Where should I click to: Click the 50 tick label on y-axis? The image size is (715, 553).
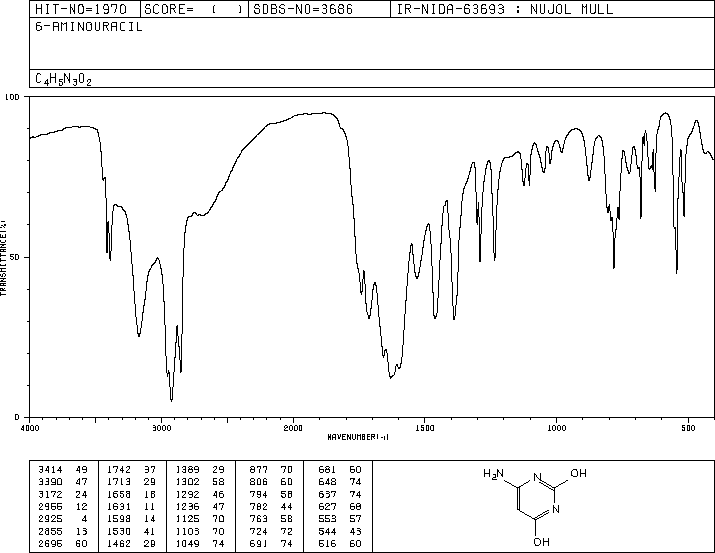pyautogui.click(x=15, y=257)
